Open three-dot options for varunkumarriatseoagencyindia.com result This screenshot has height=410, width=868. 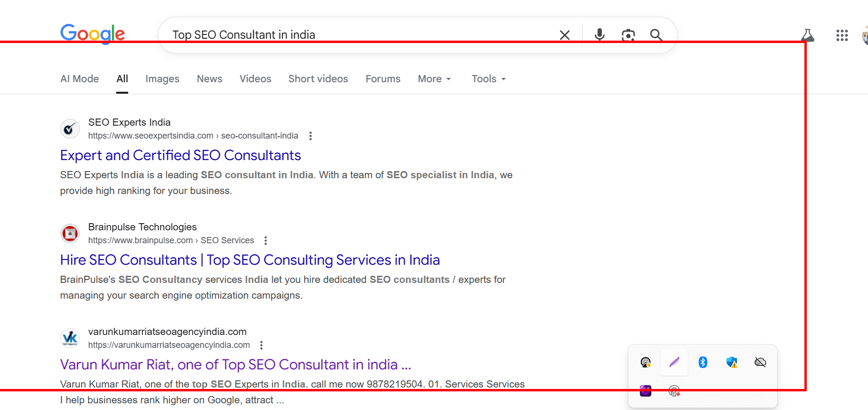(x=261, y=345)
